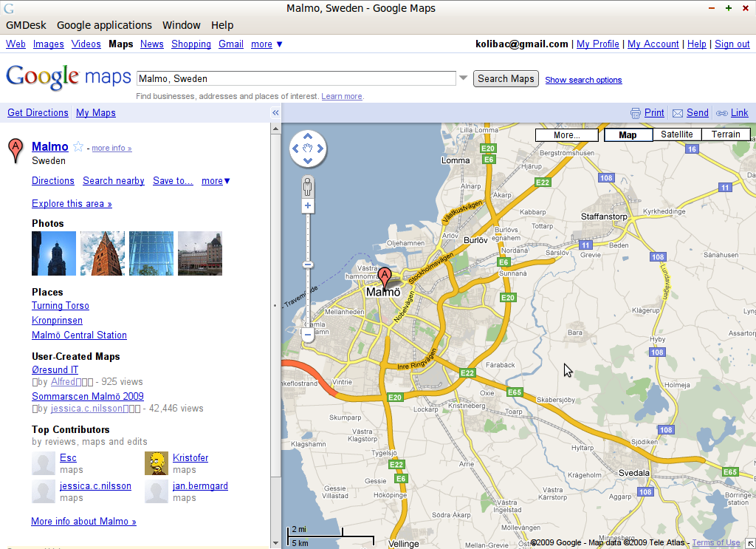Image resolution: width=756 pixels, height=549 pixels.
Task: Click the GMDesk app icon in title bar
Action: coord(9,8)
